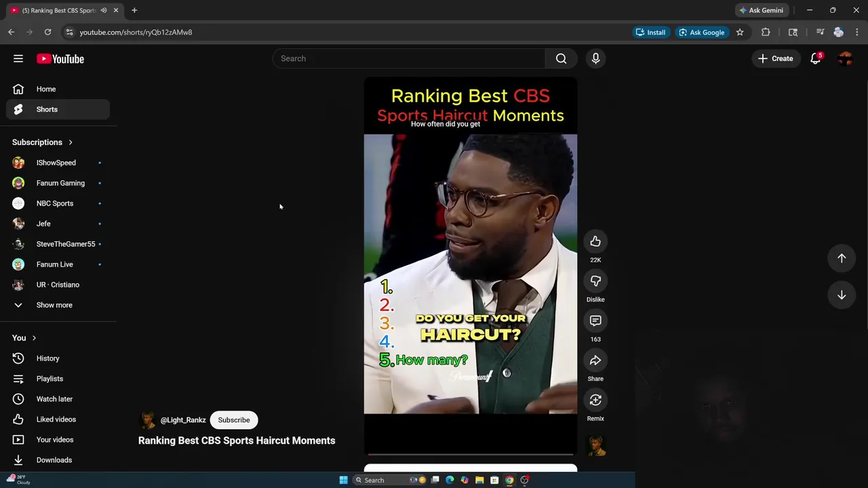Open History in the sidebar
The image size is (868, 488).
(58, 359)
